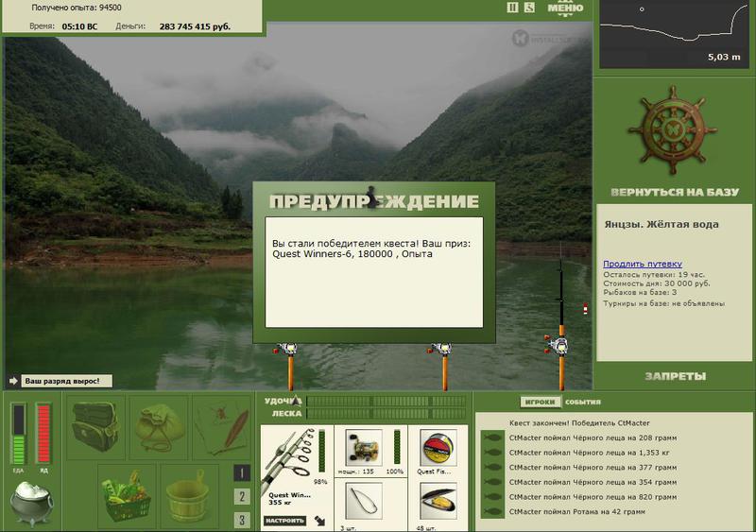Pause the game with the pause icon

[x=512, y=8]
